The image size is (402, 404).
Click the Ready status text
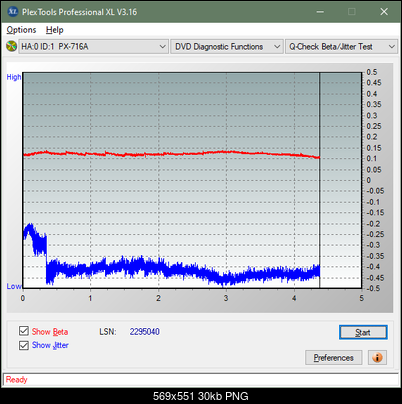(x=17, y=380)
